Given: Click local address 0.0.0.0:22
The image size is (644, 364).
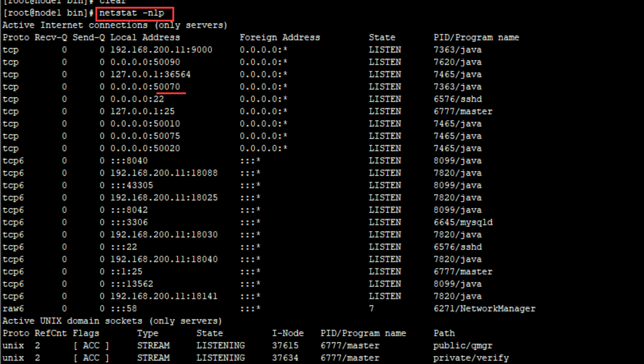Looking at the screenshot, I should pos(137,99).
